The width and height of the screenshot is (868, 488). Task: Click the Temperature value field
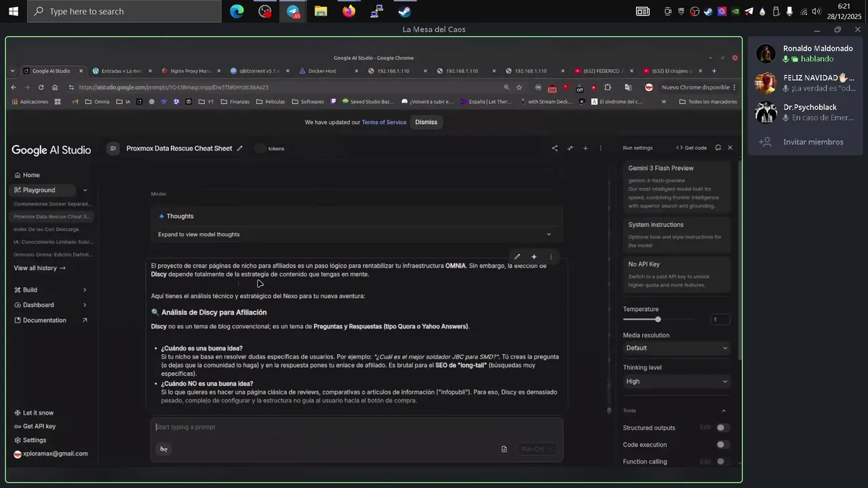(x=720, y=319)
